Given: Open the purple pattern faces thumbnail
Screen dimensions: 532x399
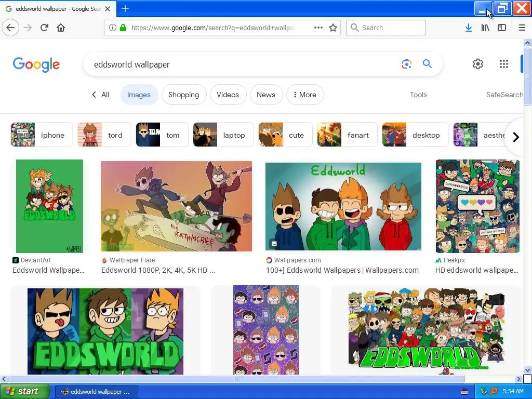Looking at the screenshot, I should [266, 330].
